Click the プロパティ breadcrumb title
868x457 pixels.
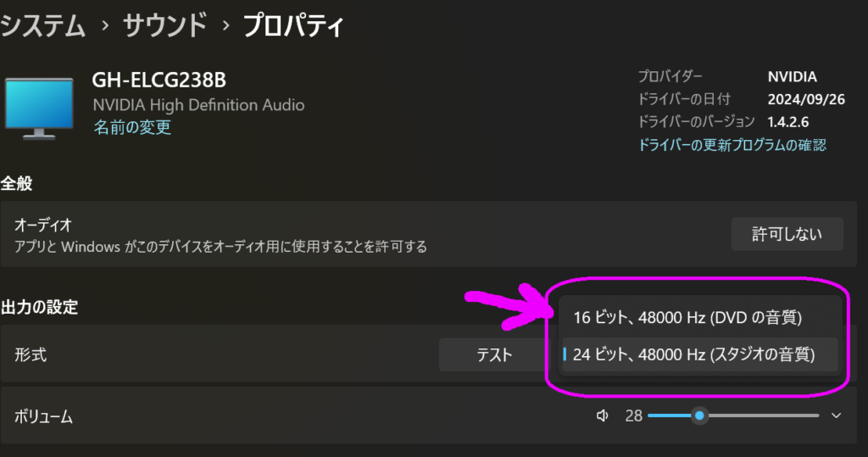[293, 25]
